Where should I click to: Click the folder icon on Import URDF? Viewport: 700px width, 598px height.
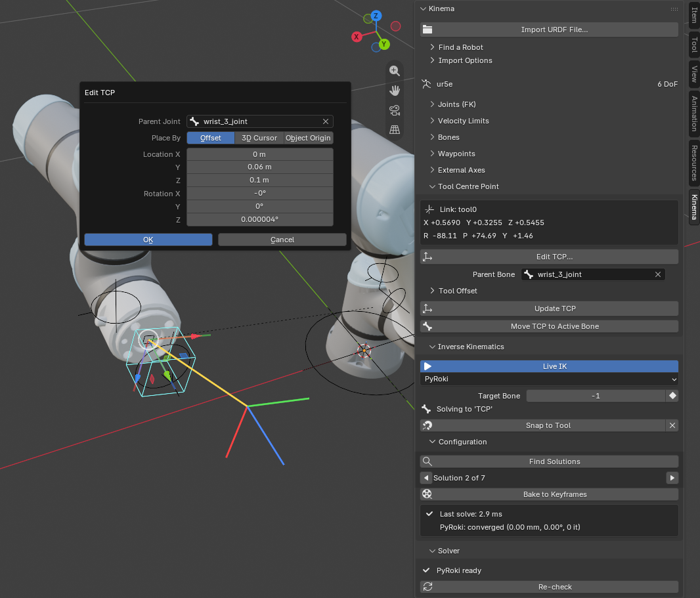(427, 30)
